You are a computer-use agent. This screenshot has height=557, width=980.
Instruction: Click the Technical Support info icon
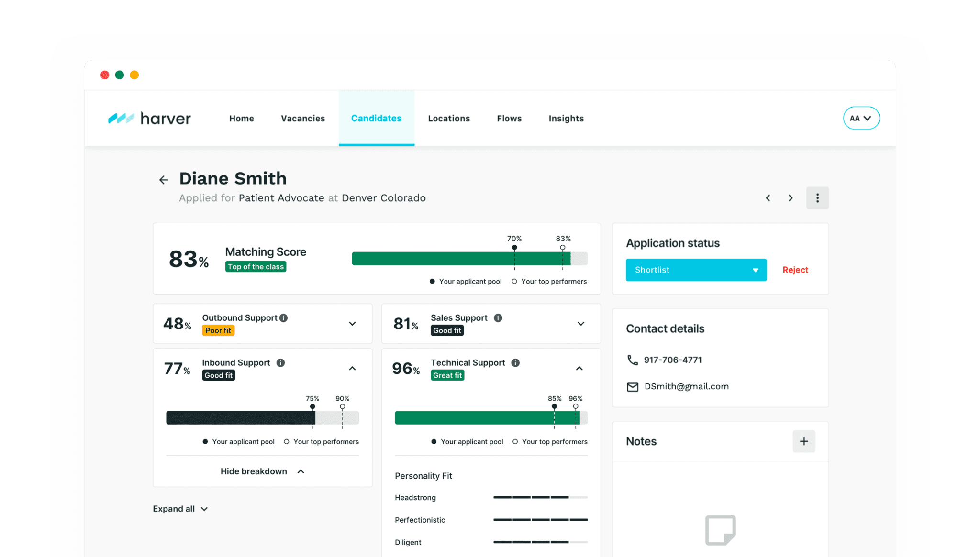515,363
